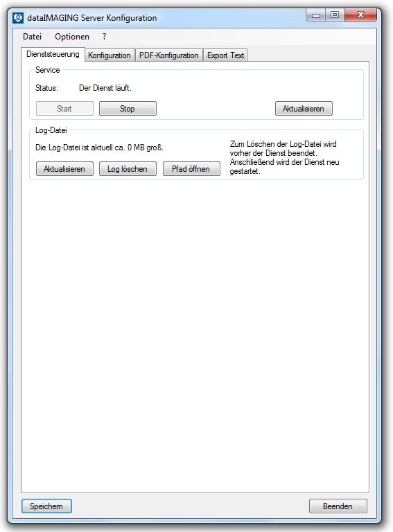
Task: Exit via the Beenden button
Action: (338, 506)
